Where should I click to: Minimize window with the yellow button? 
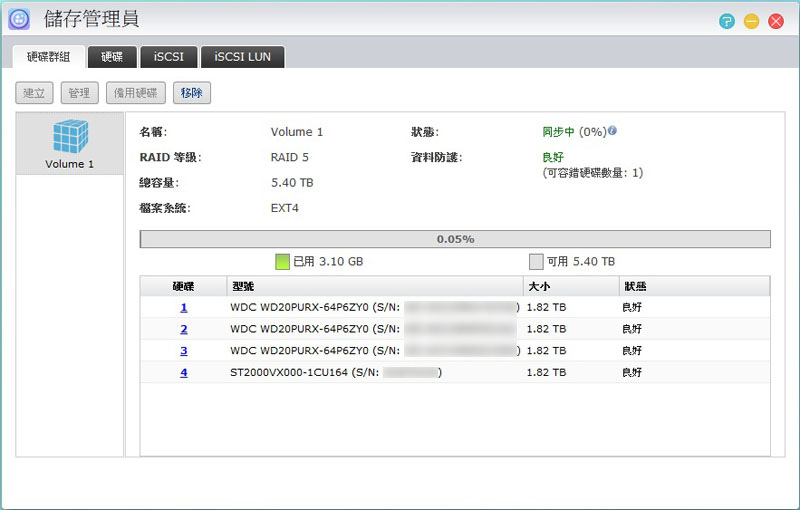(751, 21)
